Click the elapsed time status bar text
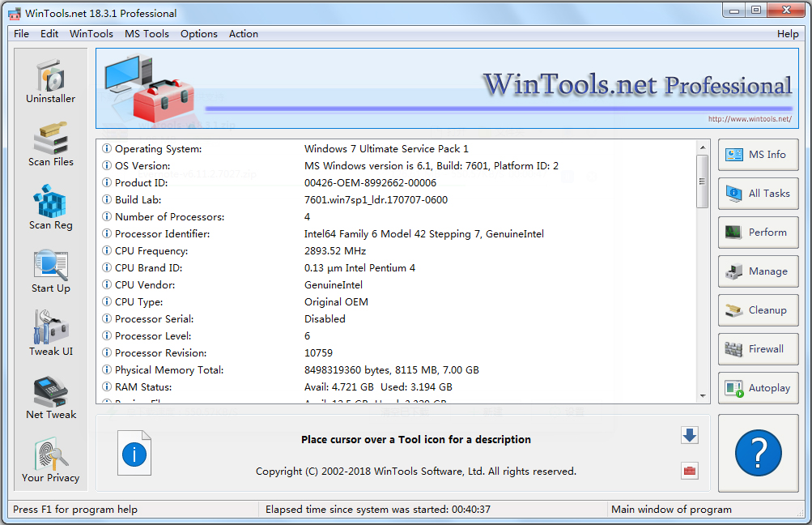Image resolution: width=812 pixels, height=525 pixels. coord(378,510)
